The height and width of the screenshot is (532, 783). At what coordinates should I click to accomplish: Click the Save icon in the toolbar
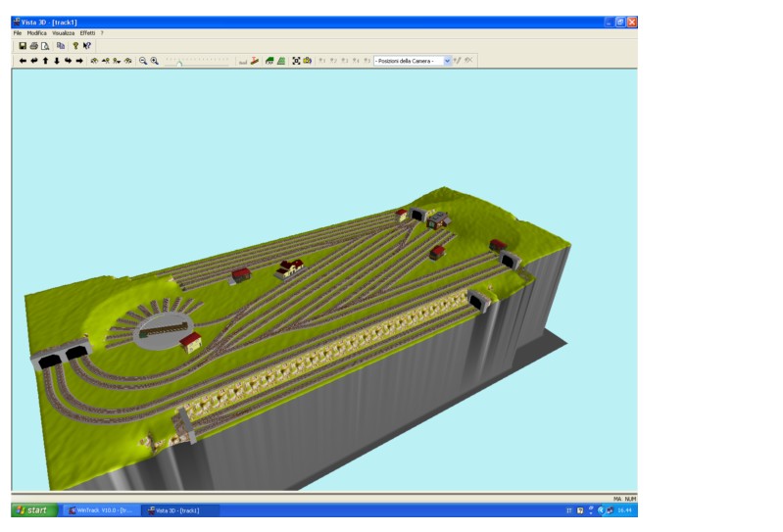click(23, 46)
